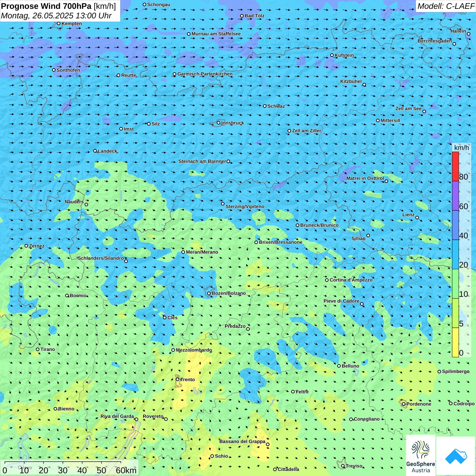The image size is (476, 476).
Task: Click the 'Bienno' label
Action: point(66,409)
